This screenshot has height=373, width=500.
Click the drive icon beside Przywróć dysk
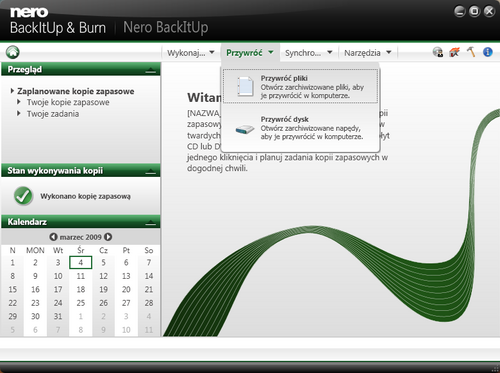coord(245,129)
